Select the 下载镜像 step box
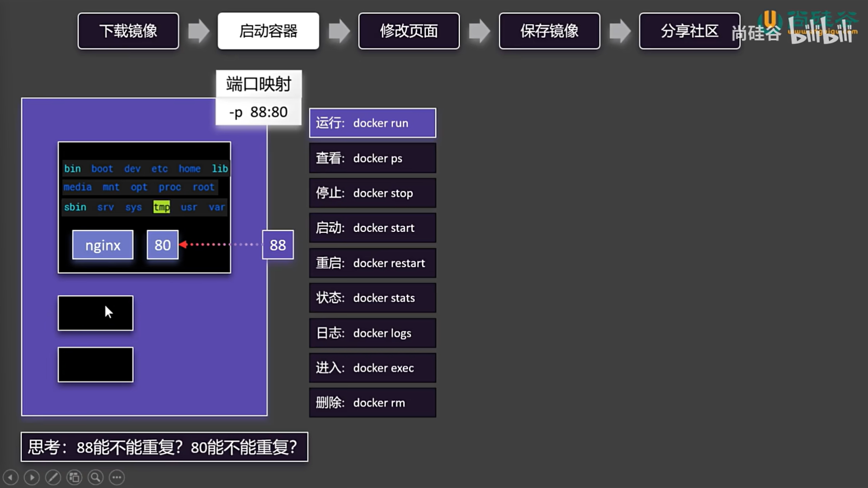 (x=128, y=31)
